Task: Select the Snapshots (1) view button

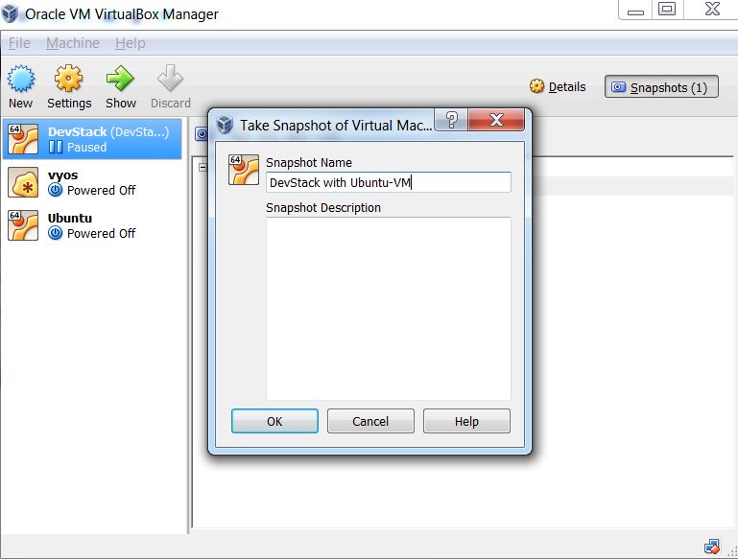Action: tap(661, 87)
